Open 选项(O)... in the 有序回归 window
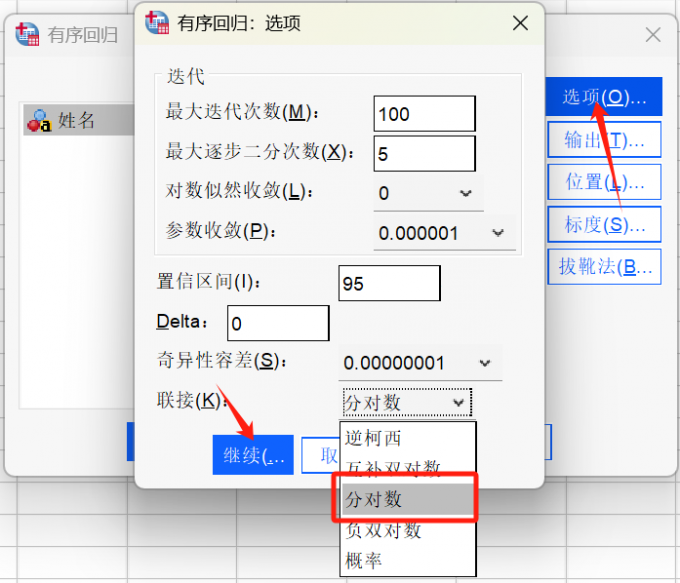Screen dimensions: 680x583 (x=604, y=97)
